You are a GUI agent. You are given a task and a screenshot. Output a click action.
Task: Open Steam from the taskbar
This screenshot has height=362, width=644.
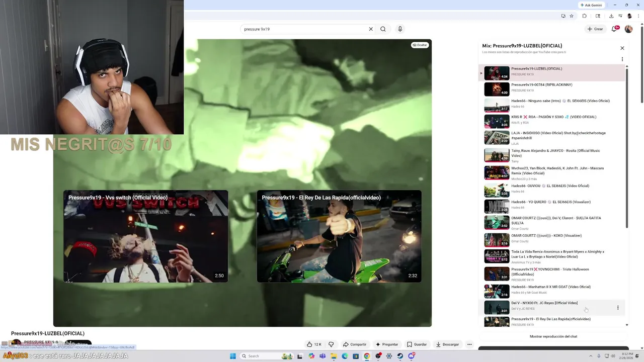point(400,356)
